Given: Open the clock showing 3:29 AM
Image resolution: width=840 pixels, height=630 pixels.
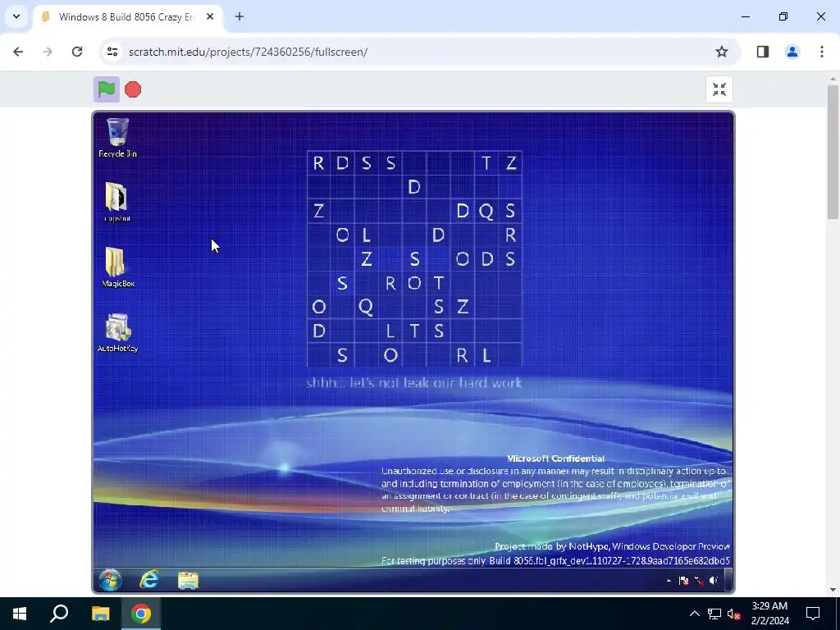Looking at the screenshot, I should [769, 614].
